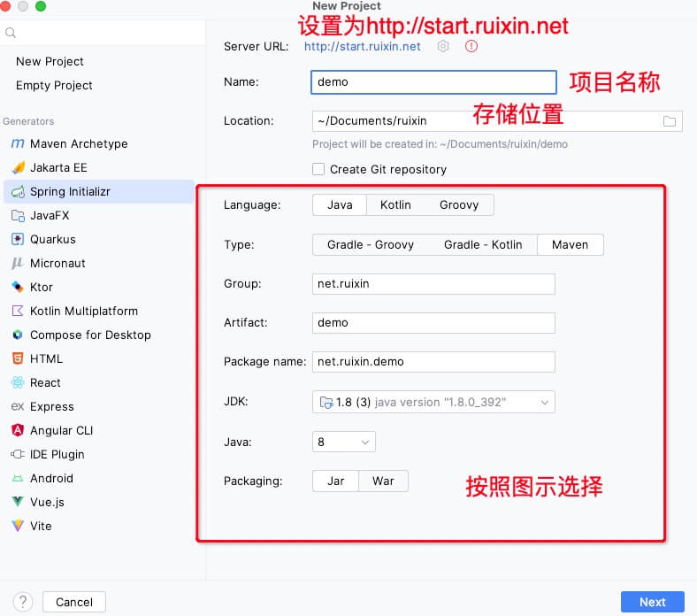Choose Maven Archetype generator

point(99,143)
